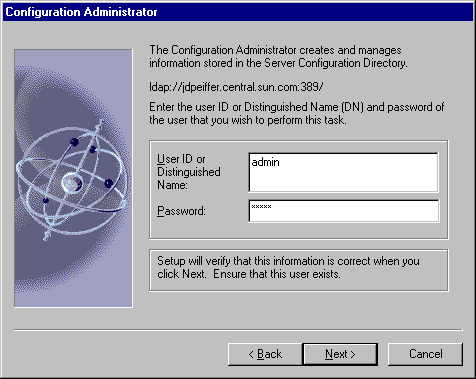Image resolution: width=476 pixels, height=379 pixels.
Task: Cancel the setup wizard
Action: 425,354
